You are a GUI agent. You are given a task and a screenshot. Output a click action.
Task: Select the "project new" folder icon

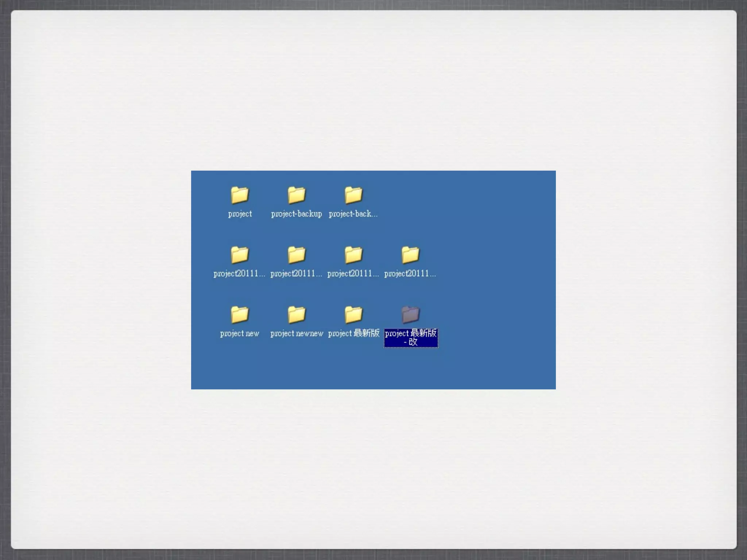tap(240, 315)
